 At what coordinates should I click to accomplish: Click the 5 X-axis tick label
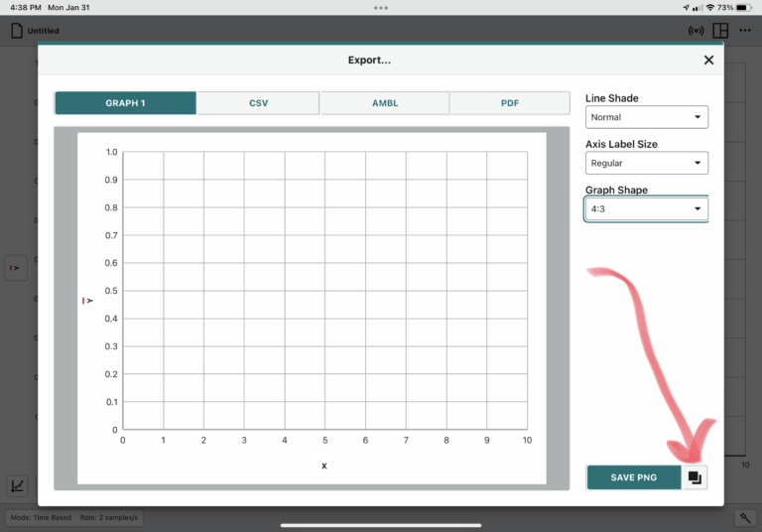click(x=325, y=440)
